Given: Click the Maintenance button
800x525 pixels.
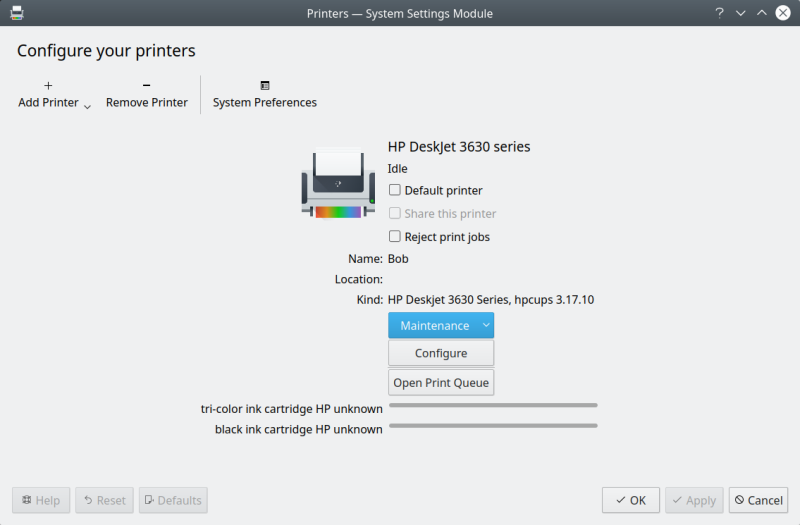Looking at the screenshot, I should pyautogui.click(x=434, y=325).
